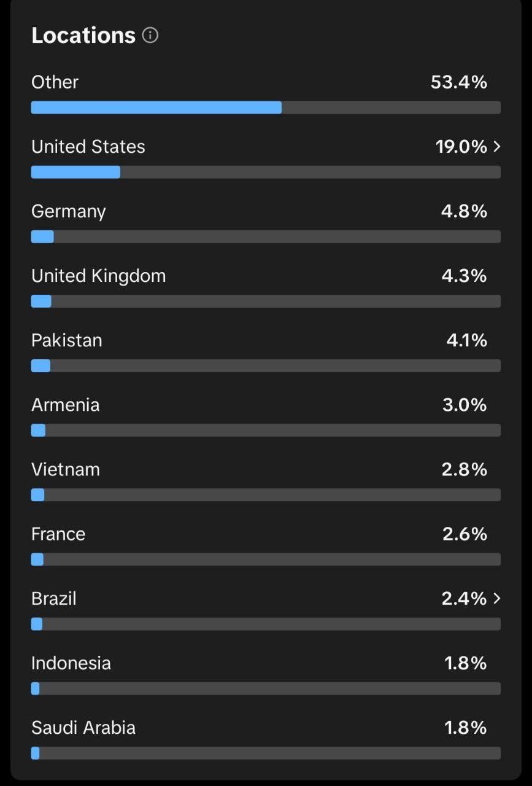Image resolution: width=532 pixels, height=786 pixels.
Task: Tap the info icon next to Locations
Action: (150, 35)
